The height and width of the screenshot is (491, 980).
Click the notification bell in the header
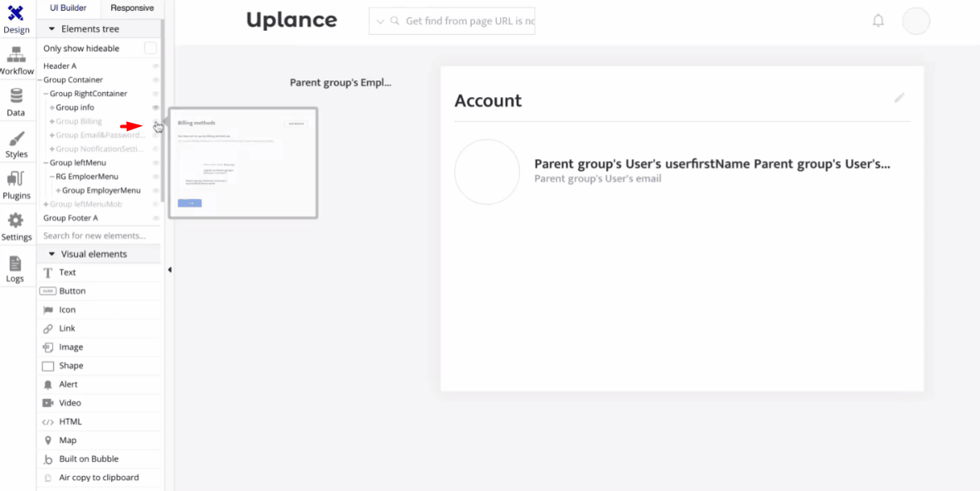(x=878, y=21)
